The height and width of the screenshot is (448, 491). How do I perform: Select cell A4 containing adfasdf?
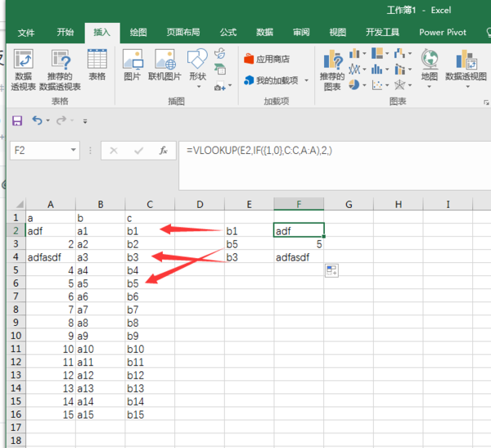click(x=51, y=257)
